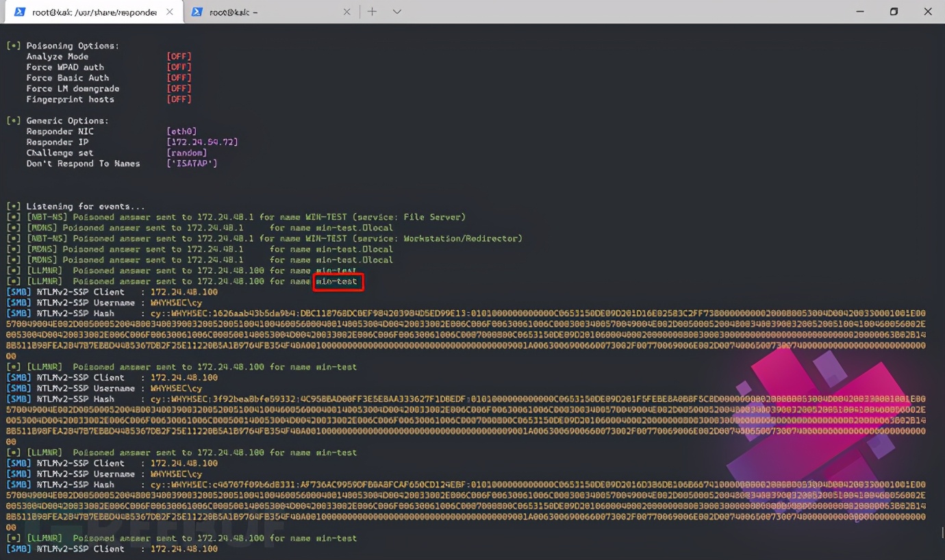This screenshot has height=560, width=945.
Task: Select the "Force WPAD auth" label
Action: tap(65, 67)
